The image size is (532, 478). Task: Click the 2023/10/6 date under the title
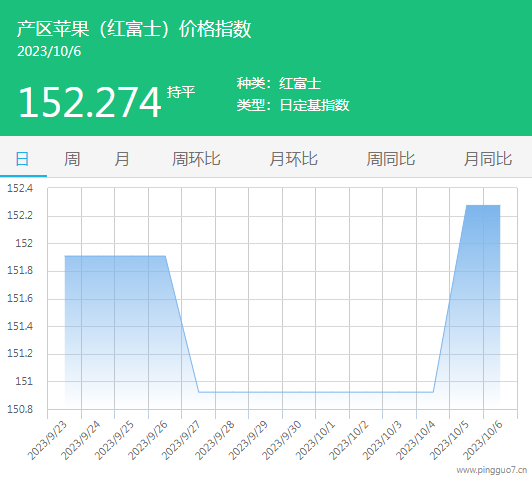[49, 52]
